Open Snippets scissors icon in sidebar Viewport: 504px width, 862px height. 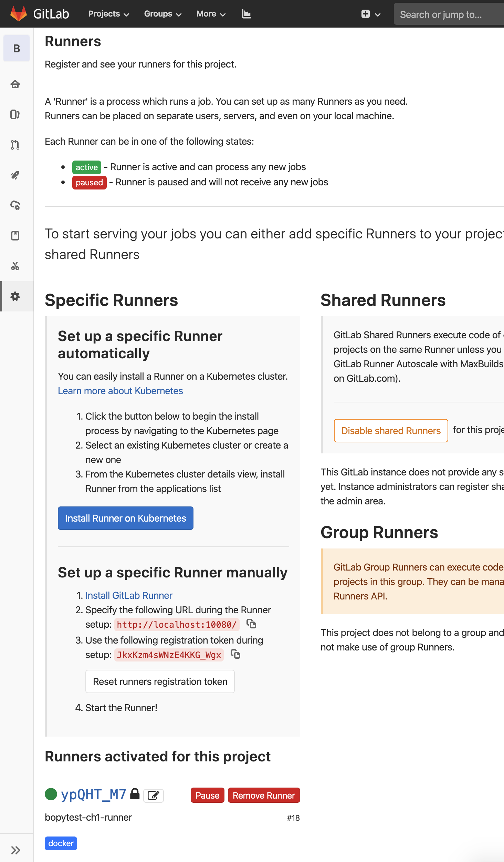[15, 266]
